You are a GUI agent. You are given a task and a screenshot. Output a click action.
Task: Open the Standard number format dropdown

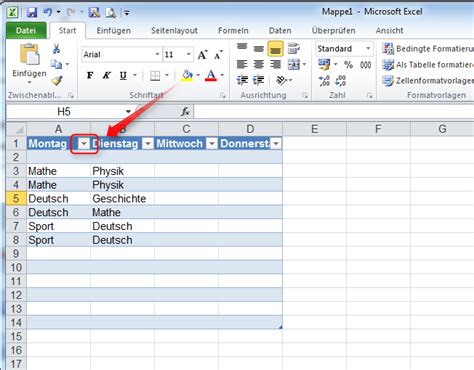click(x=368, y=49)
